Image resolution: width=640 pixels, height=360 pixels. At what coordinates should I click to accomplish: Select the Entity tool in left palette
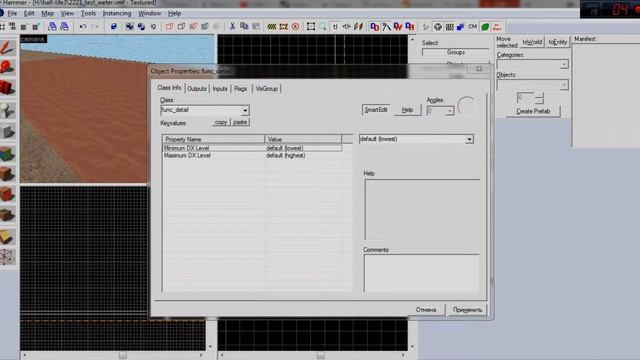(7, 110)
